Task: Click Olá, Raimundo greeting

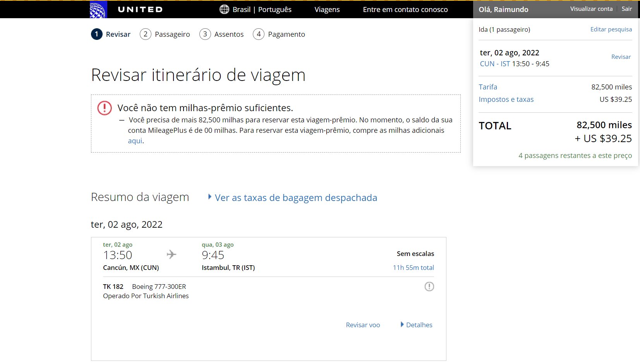Action: pyautogui.click(x=503, y=10)
